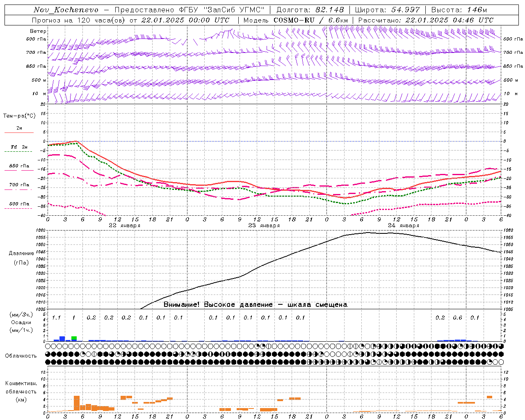Click the 23 января date label

coord(264,225)
